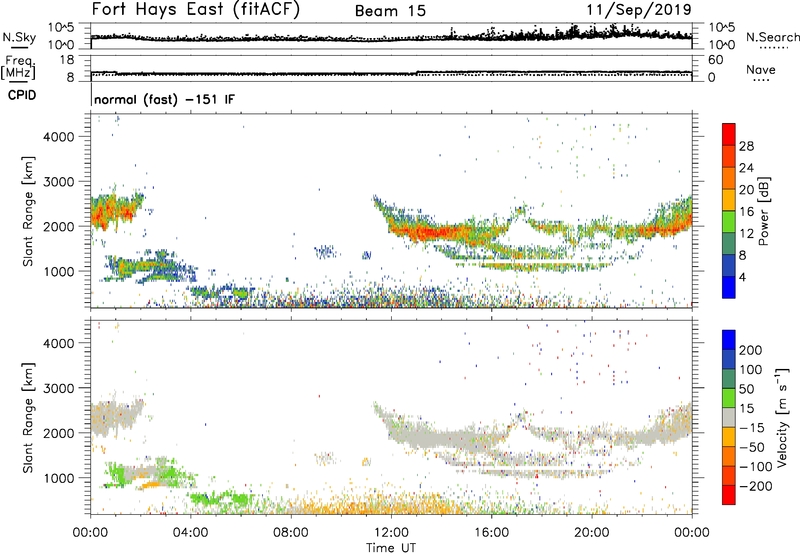Viewport: 800px width, 554px height.
Task: Click the left '10^5' noise axis label
Action: click(x=61, y=27)
